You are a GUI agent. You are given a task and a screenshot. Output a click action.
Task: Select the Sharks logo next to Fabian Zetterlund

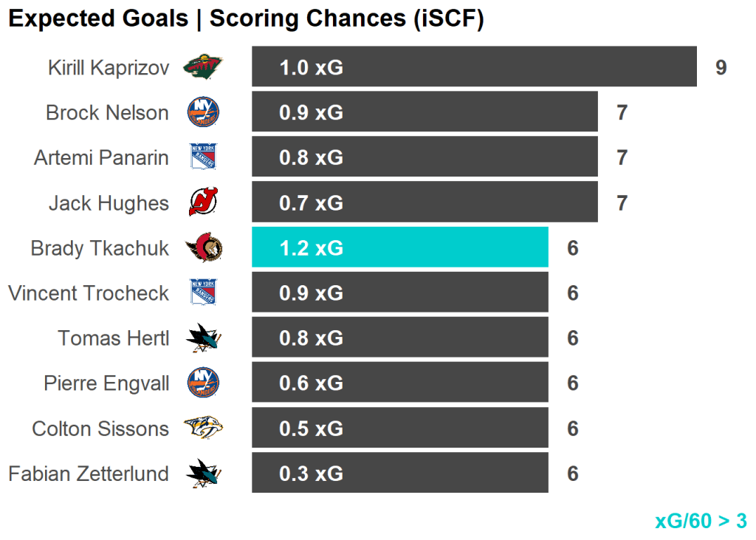coord(203,474)
